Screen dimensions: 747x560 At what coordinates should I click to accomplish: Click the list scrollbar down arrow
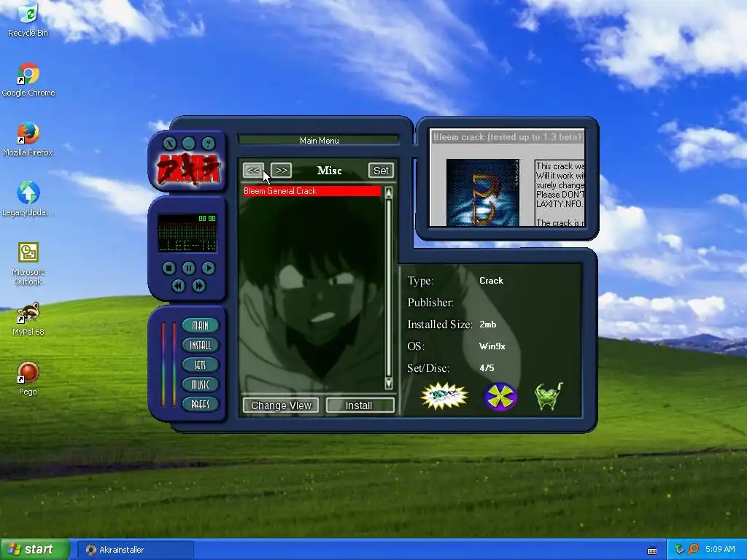coord(389,384)
